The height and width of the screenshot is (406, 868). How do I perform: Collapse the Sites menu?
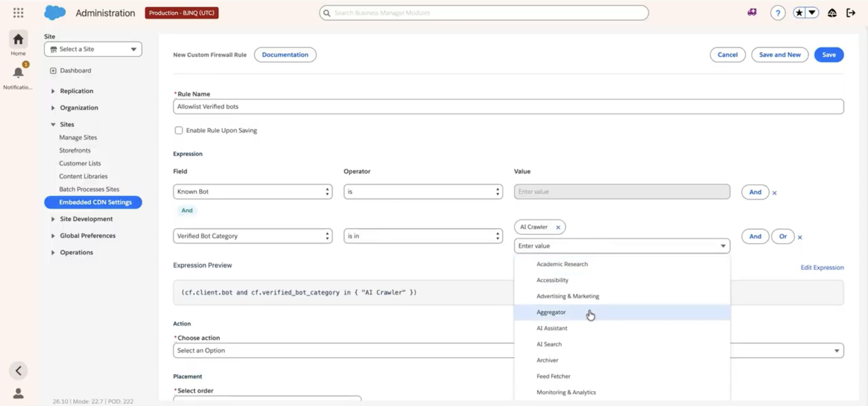(x=53, y=124)
